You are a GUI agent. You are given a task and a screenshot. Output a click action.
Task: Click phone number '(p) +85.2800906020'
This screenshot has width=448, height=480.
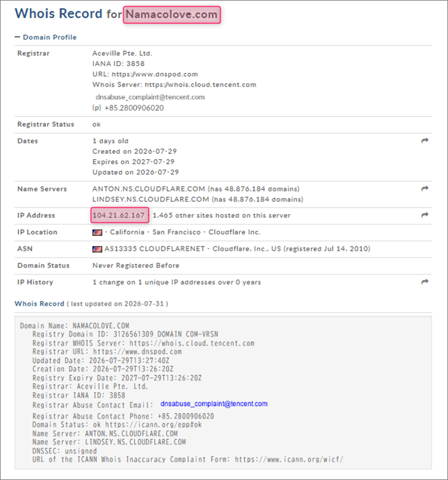128,108
